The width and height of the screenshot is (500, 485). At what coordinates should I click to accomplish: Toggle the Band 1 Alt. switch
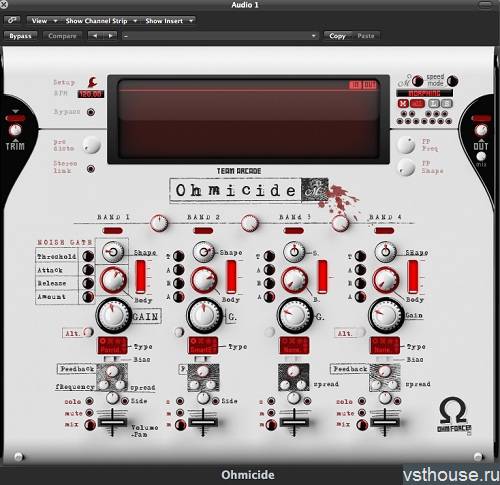pyautogui.click(x=88, y=332)
